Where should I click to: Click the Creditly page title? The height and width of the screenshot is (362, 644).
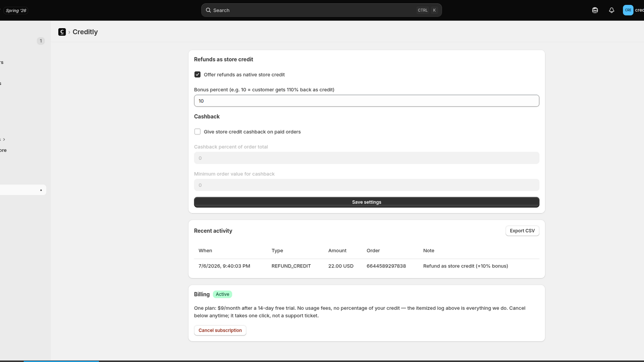85,32
